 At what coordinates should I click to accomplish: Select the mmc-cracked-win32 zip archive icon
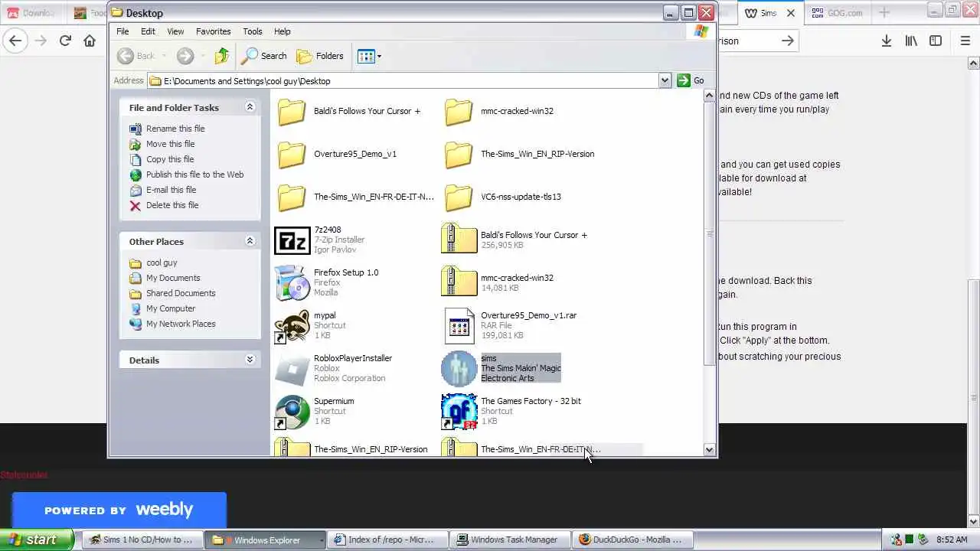[x=459, y=282]
